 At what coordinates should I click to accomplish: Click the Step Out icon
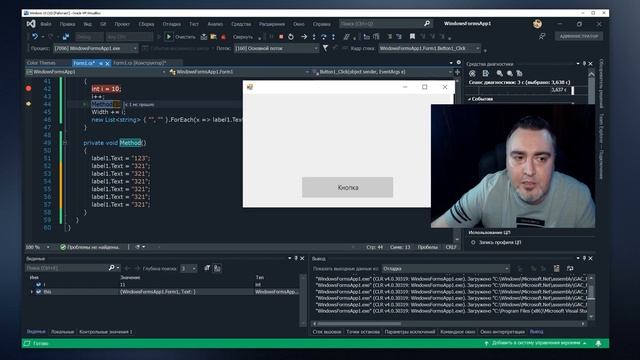coord(333,37)
